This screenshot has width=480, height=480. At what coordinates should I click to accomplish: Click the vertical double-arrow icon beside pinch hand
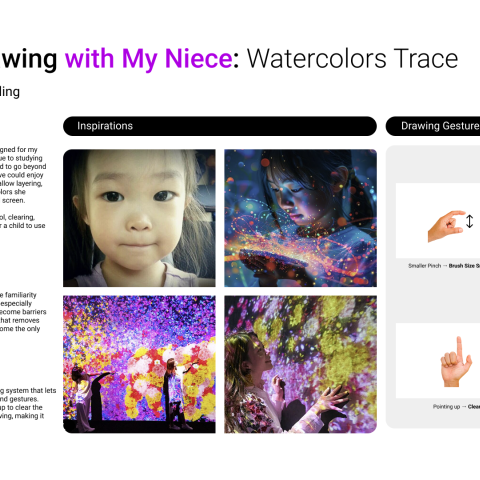pos(469,221)
